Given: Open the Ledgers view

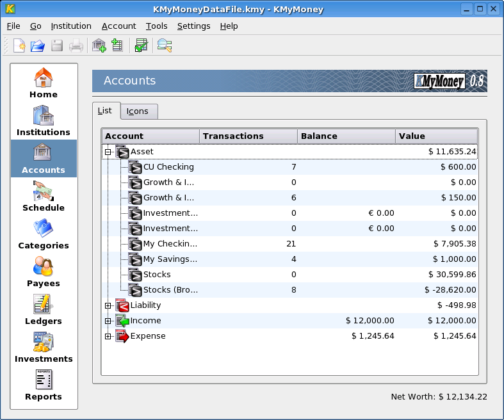Looking at the screenshot, I should point(44,309).
